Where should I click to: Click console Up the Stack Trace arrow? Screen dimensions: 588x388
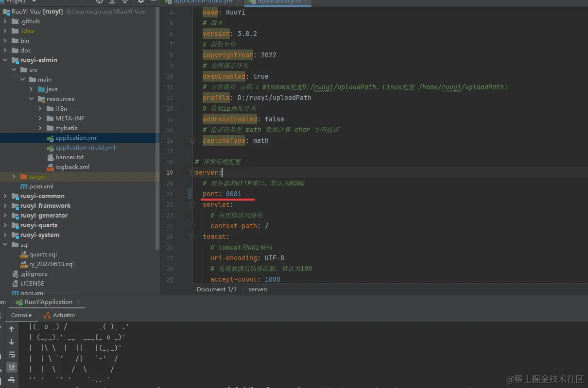12,329
